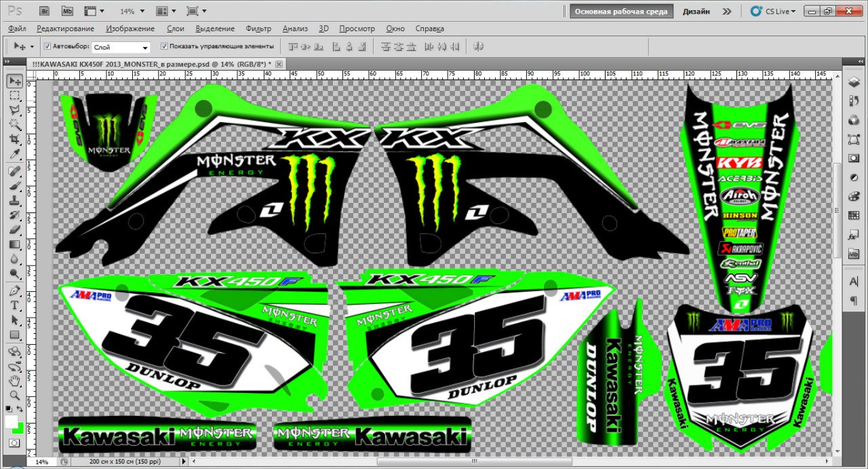Reset default foreground and background colors
Screen dimensions: 868x469
click(x=9, y=409)
